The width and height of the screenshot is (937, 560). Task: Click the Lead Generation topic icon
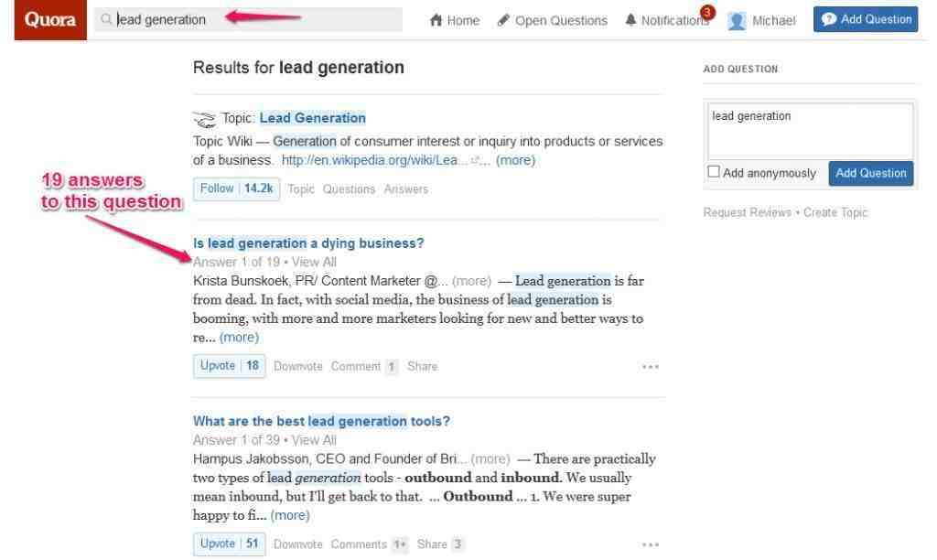pos(204,120)
